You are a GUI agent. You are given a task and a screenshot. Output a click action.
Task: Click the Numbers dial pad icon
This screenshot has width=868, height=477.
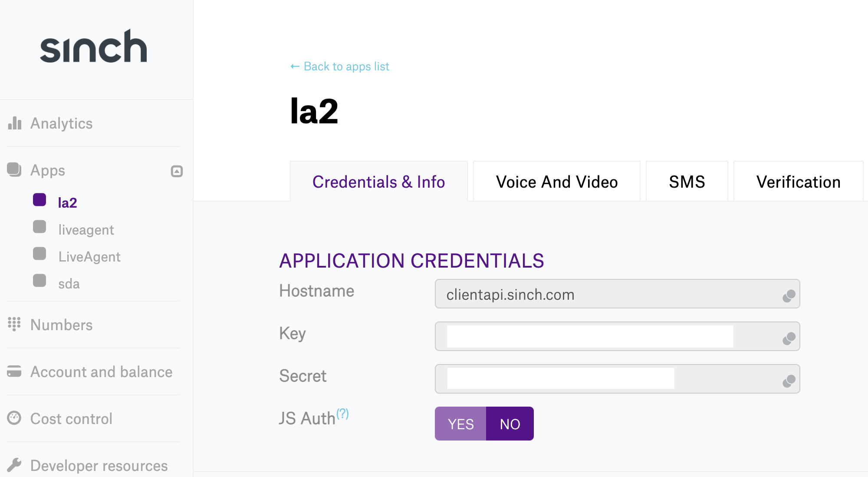click(14, 324)
